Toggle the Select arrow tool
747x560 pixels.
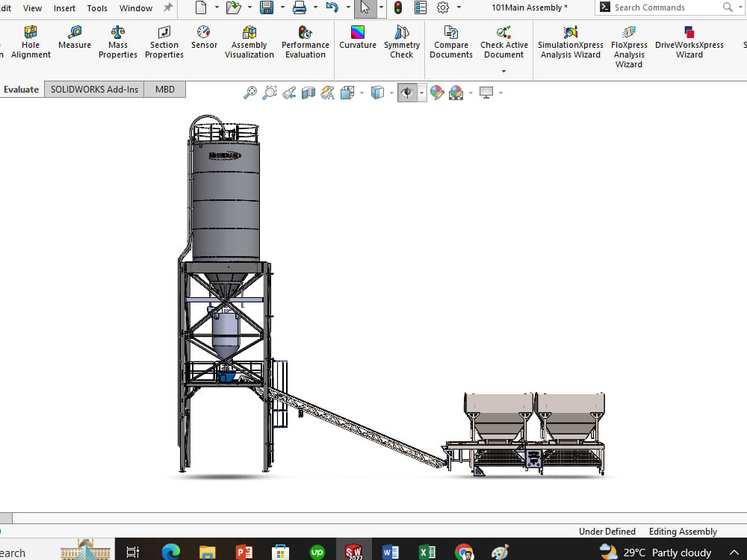point(364,7)
